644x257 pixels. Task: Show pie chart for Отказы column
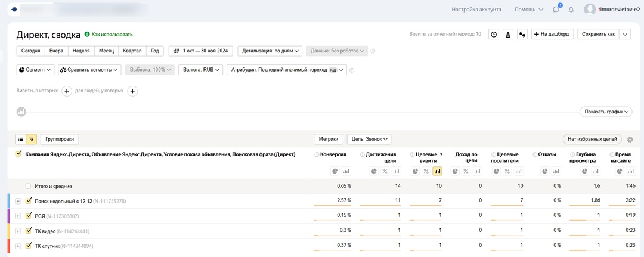pyautogui.click(x=544, y=171)
